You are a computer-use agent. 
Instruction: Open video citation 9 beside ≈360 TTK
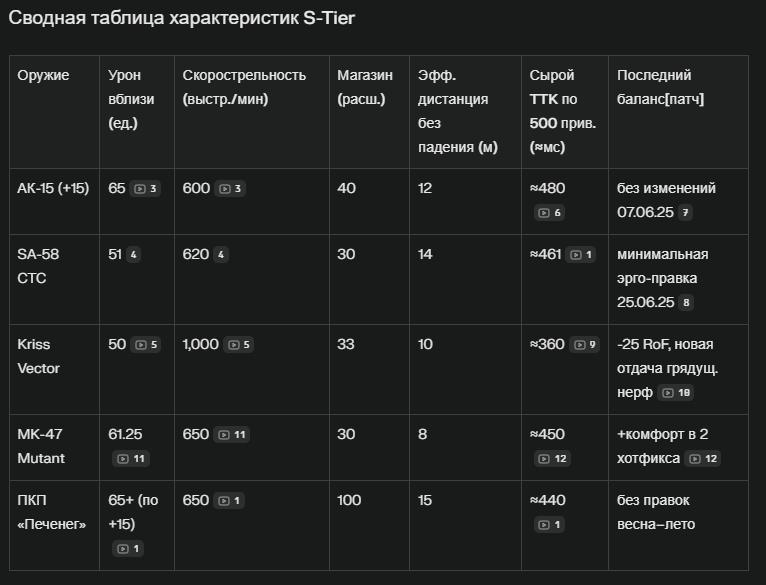[584, 345]
